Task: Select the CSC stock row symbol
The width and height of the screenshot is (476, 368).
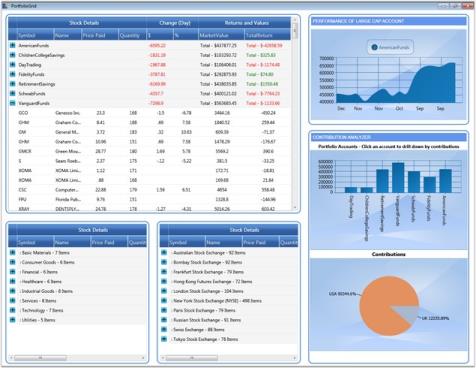Action: (23, 190)
